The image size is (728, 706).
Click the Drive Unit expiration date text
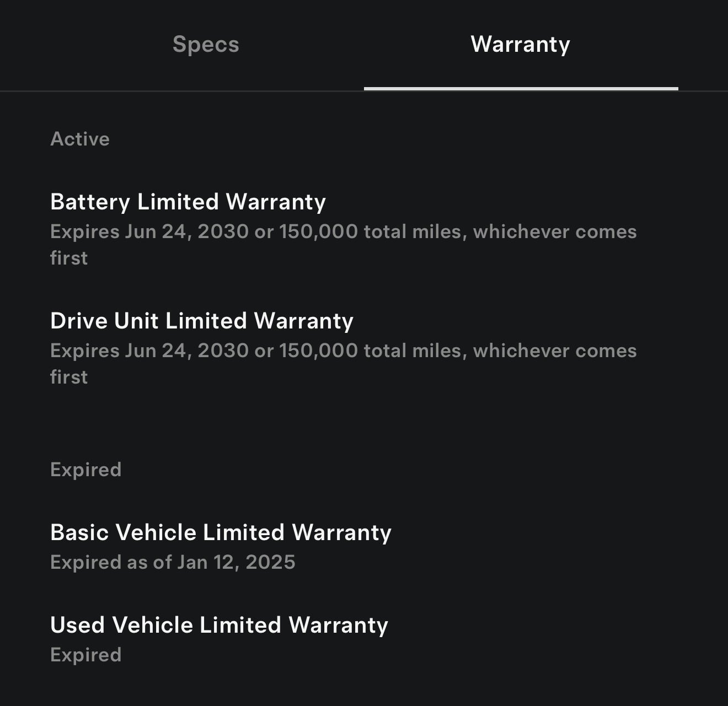click(342, 349)
